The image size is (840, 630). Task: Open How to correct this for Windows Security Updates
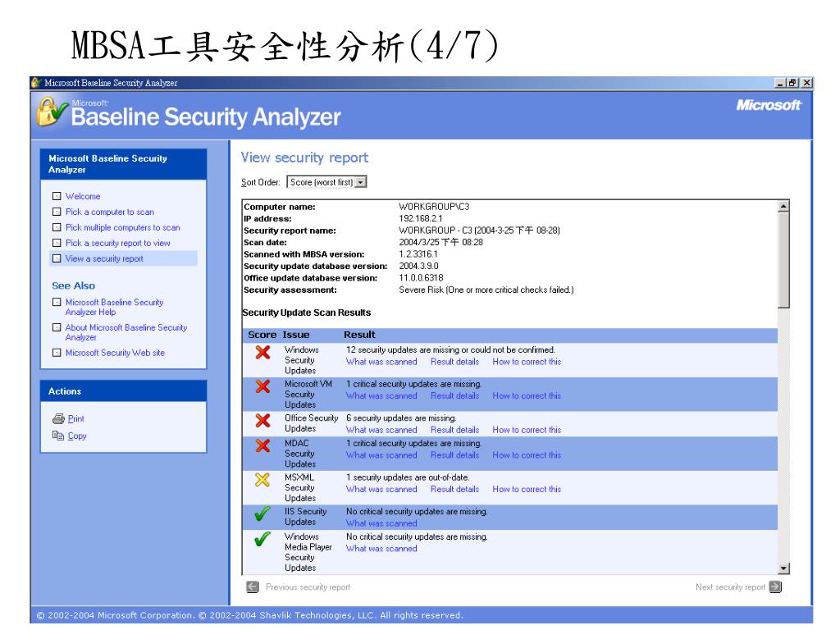pyautogui.click(x=527, y=362)
